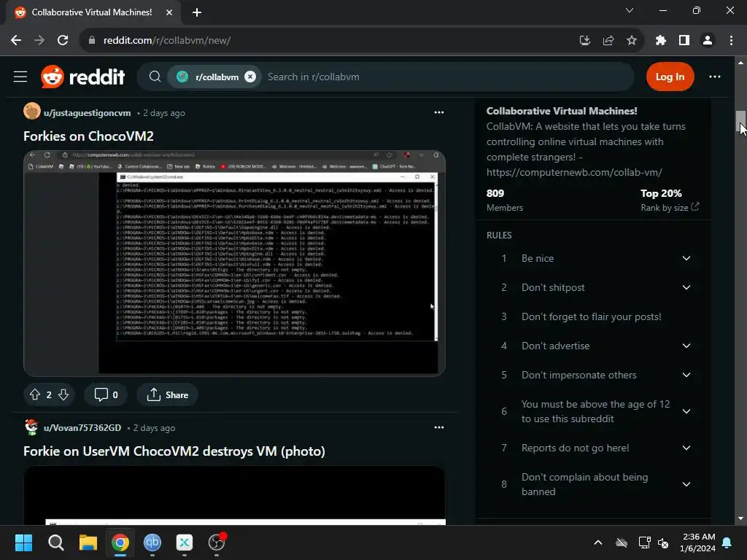Open Vovan757362GD's user avatar

tap(31, 427)
